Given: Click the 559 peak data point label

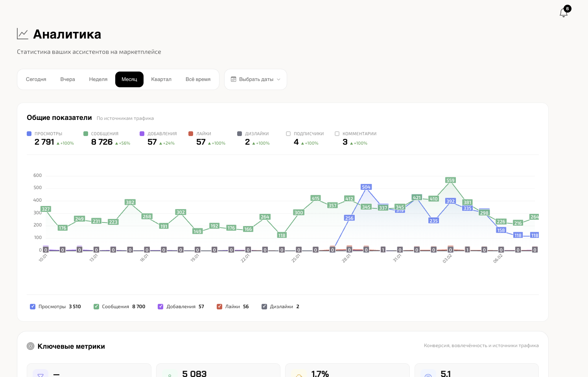Looking at the screenshot, I should coord(450,180).
